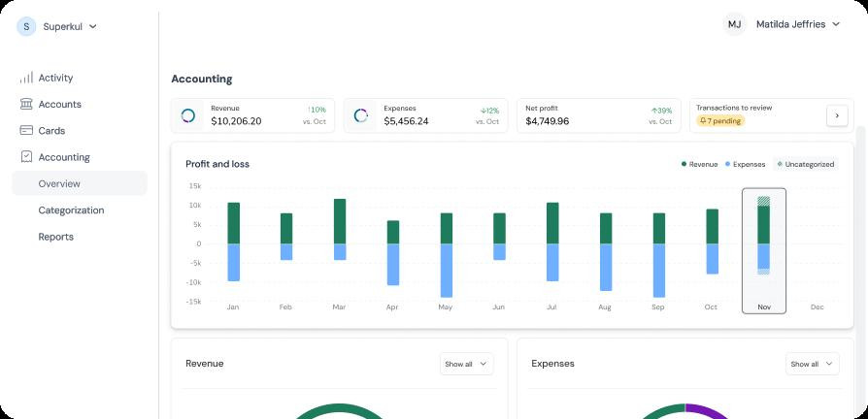Click the 10% revenue change indicator
The image size is (868, 419).
click(317, 110)
